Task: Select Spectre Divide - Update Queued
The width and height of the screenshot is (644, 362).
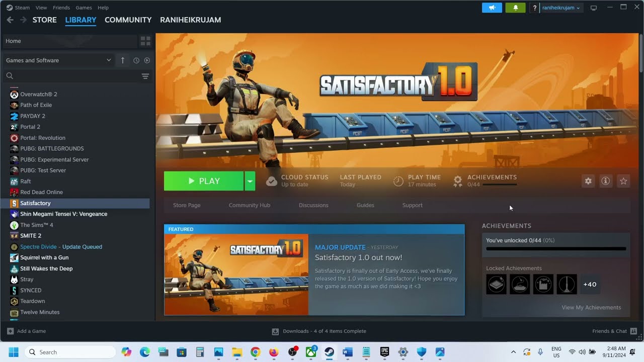Action: [61, 247]
